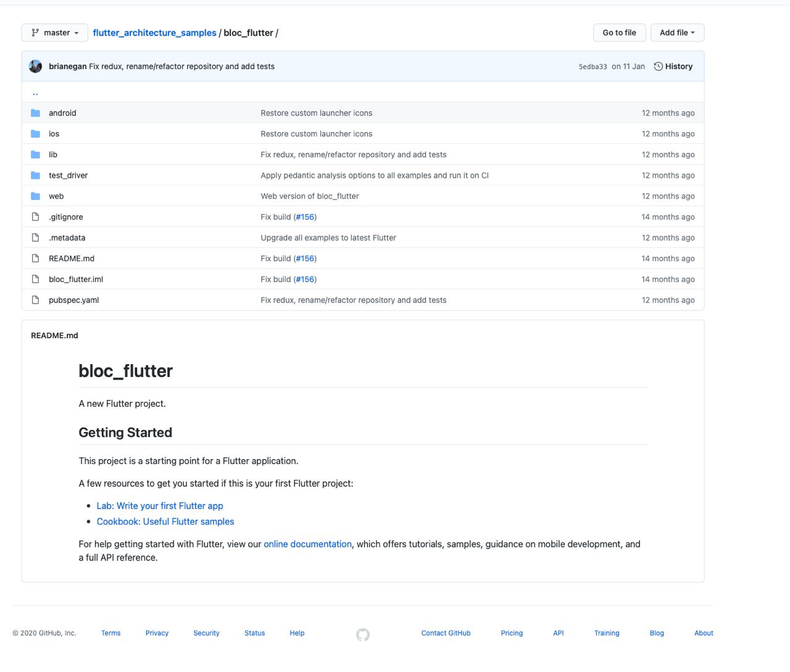Click the Getting Started heading
Viewport: 790px width, 672px height.
tap(125, 433)
